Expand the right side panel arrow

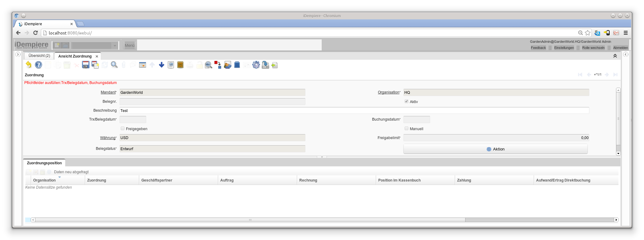tap(626, 54)
